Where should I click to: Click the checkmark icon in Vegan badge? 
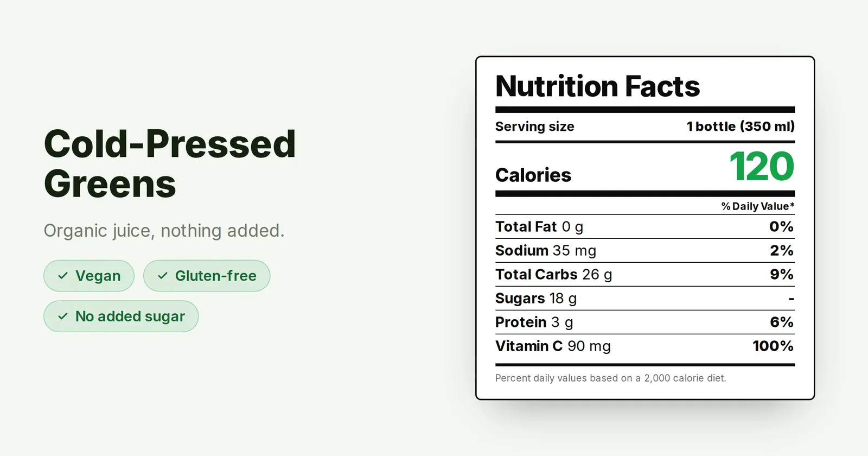[63, 276]
